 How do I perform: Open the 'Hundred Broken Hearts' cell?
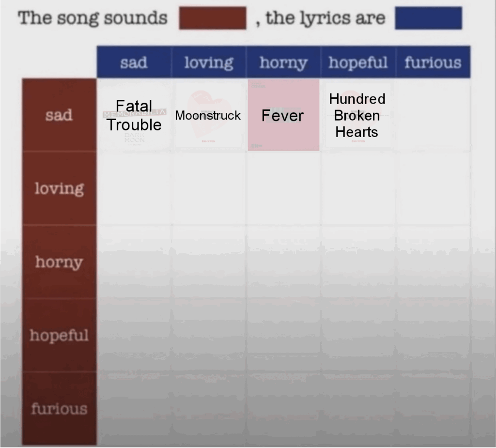tap(358, 115)
